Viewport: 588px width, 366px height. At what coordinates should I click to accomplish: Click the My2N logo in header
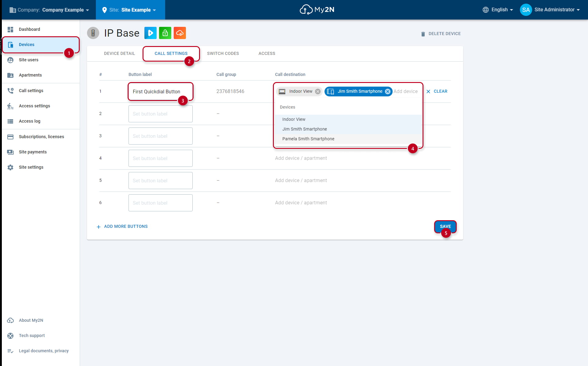317,10
